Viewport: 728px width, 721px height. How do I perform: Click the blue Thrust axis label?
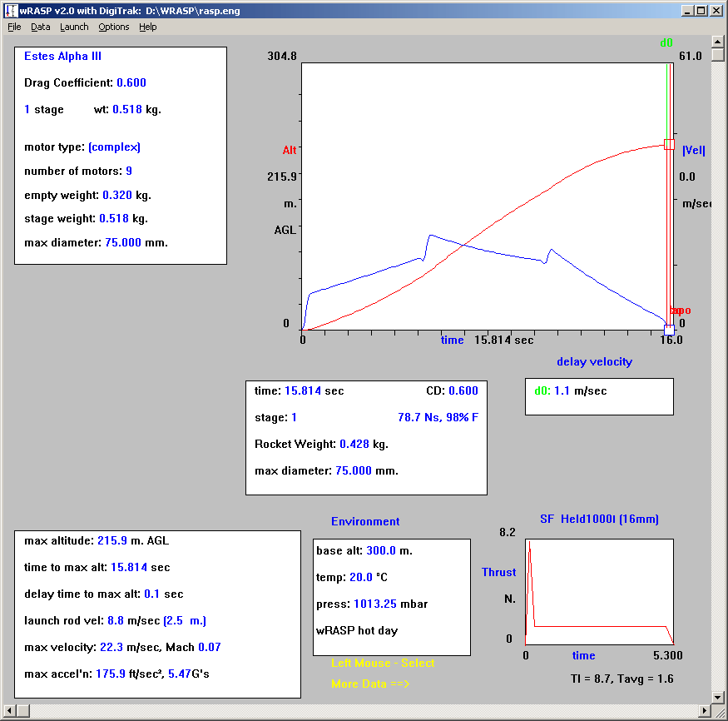(498, 572)
